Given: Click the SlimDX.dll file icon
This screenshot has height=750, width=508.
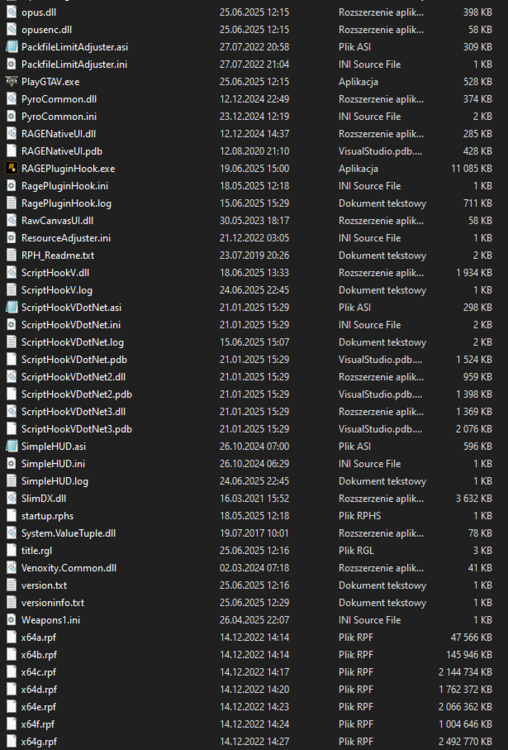Looking at the screenshot, I should (11, 498).
